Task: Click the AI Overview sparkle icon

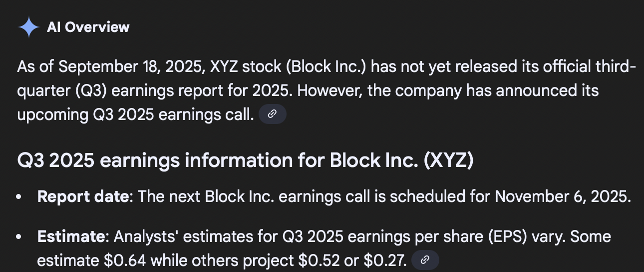Action: pos(28,27)
